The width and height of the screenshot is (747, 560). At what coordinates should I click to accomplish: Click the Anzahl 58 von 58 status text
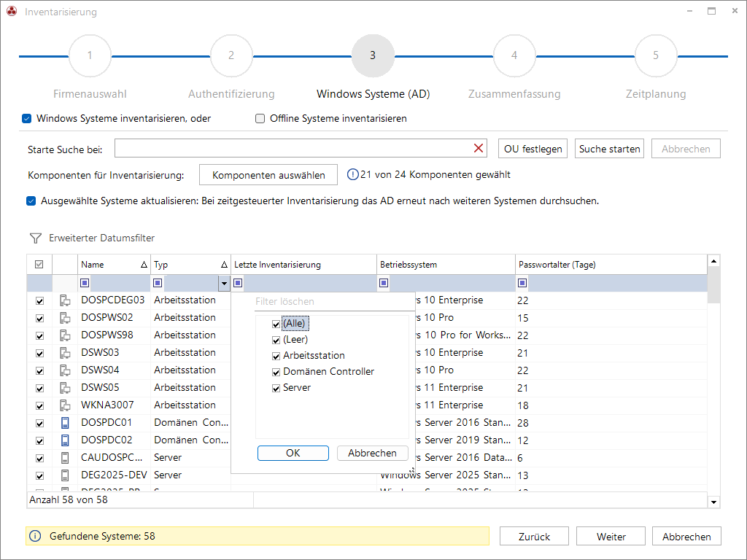69,499
